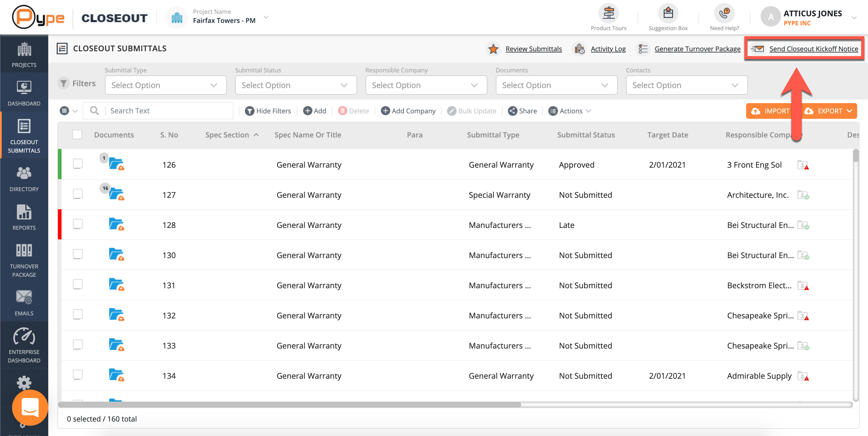868x436 pixels.
Task: Open document folder icon for row 128
Action: (116, 224)
